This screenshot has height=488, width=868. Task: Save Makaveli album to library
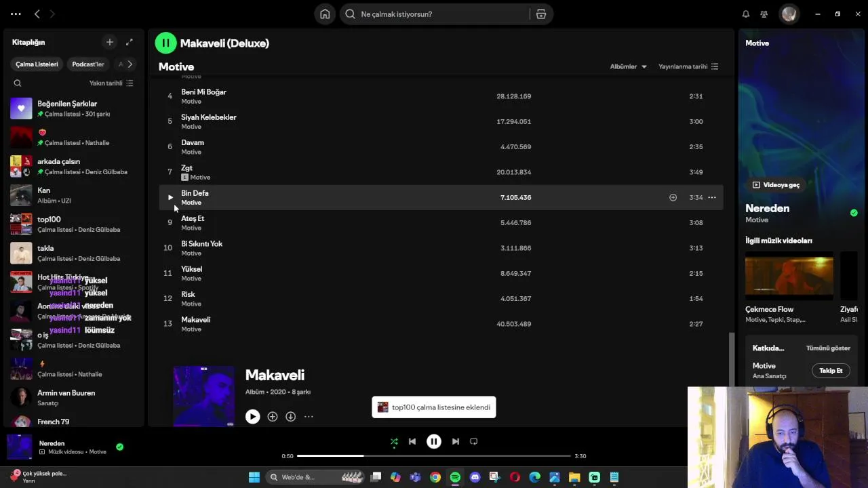click(x=273, y=417)
